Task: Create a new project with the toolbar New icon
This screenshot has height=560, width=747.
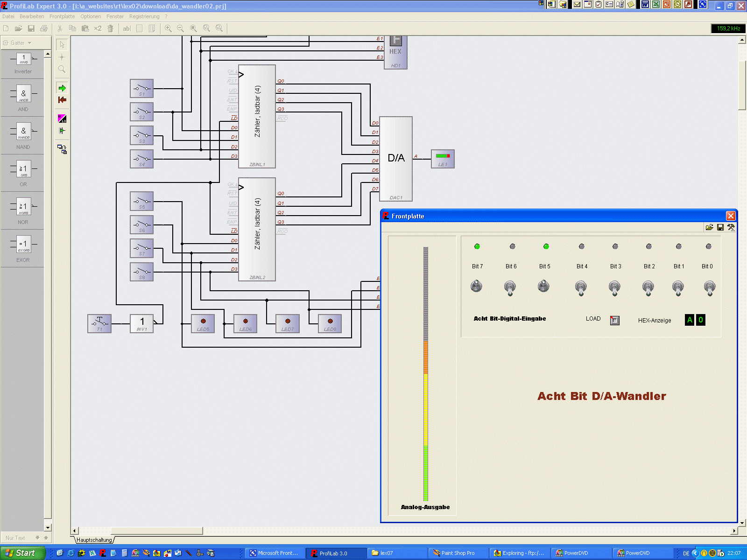Action: coord(6,28)
